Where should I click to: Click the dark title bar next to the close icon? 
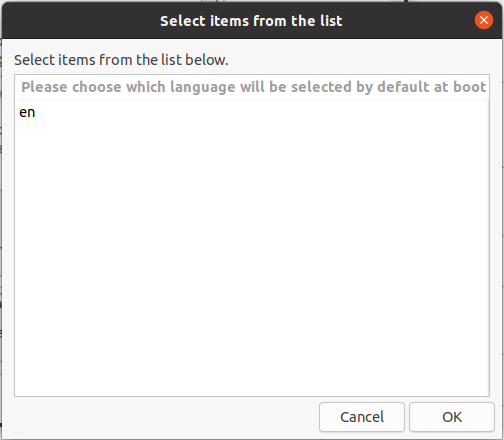(x=417, y=21)
